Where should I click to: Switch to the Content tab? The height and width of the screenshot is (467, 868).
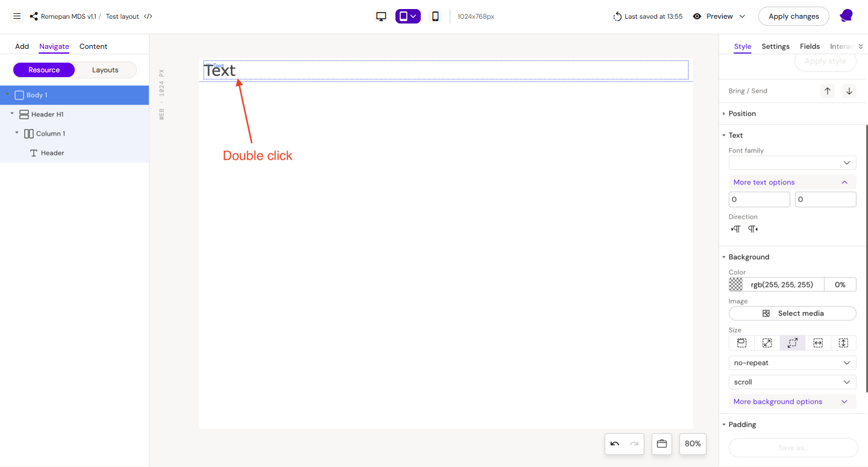click(93, 46)
